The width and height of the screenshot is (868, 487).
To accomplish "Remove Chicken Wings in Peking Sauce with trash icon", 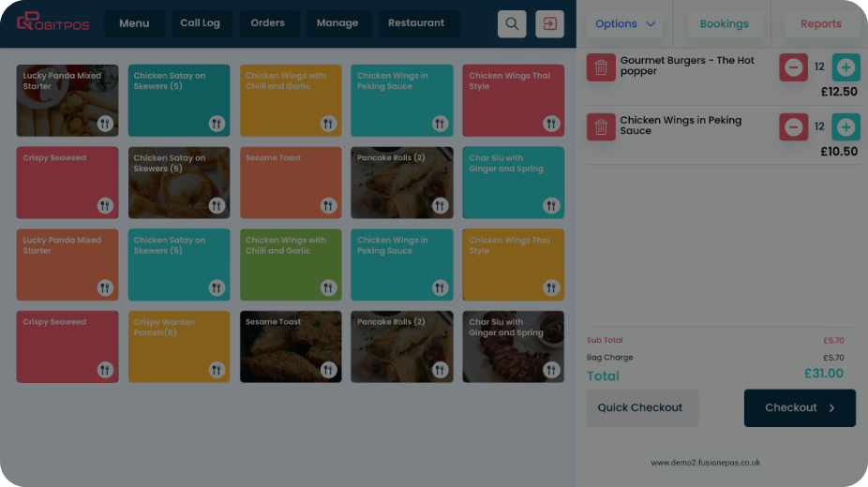I will pos(601,126).
